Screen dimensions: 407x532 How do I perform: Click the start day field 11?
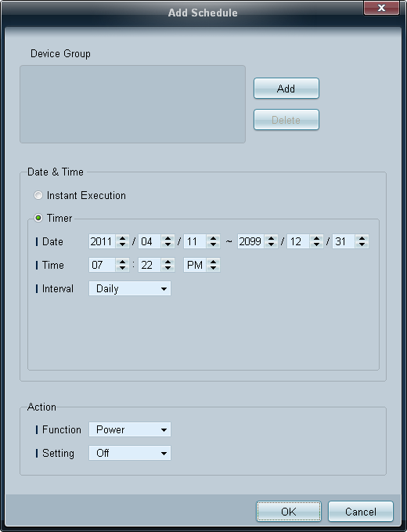click(195, 241)
